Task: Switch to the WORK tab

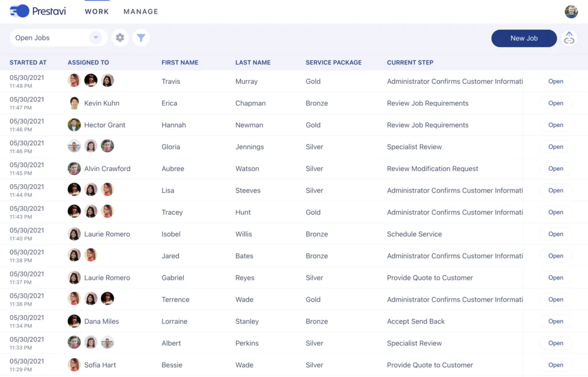Action: click(x=97, y=11)
